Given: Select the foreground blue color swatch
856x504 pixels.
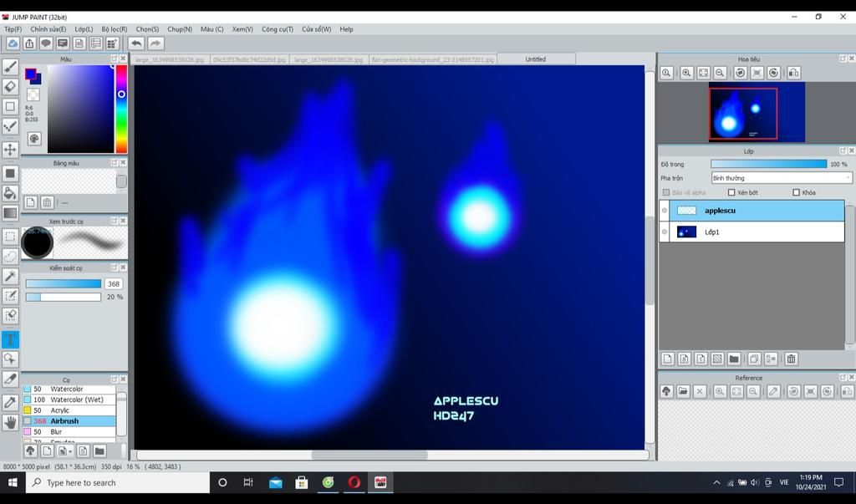Looking at the screenshot, I should [x=31, y=74].
